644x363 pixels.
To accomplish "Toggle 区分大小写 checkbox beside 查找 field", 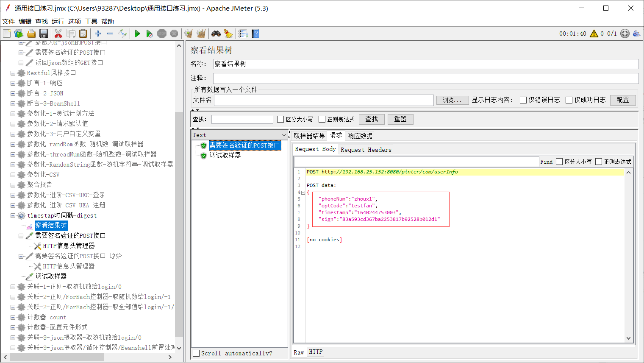I will tap(280, 119).
